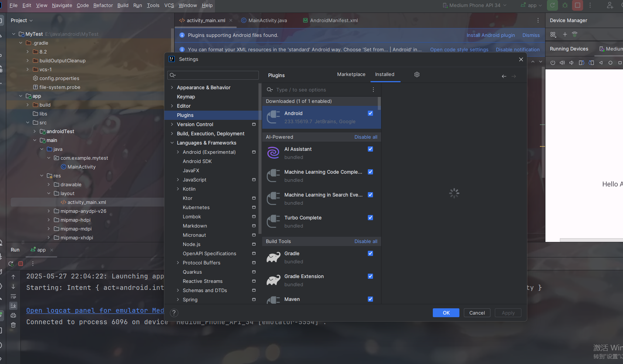This screenshot has width=623, height=364.
Task: Click print icon in Run console
Action: tap(13, 315)
